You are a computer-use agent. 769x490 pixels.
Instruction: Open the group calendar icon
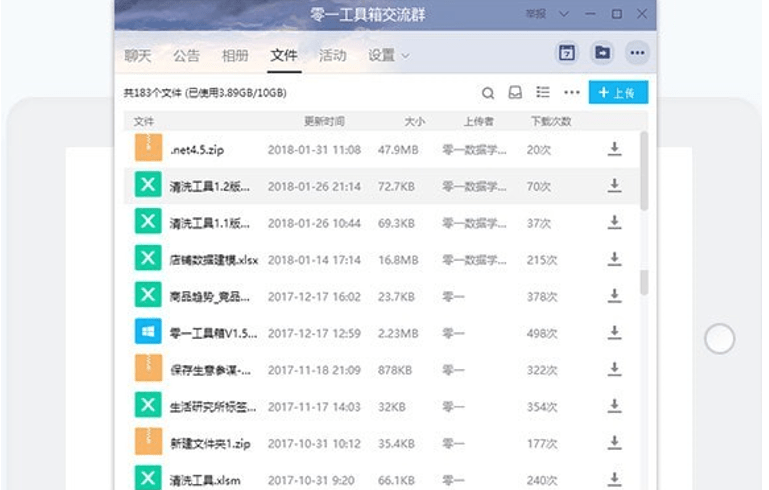(567, 52)
